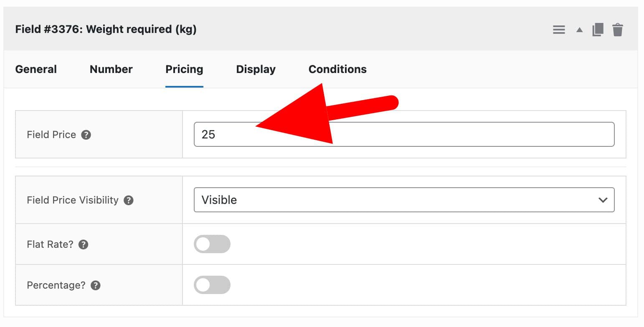The height and width of the screenshot is (327, 644).
Task: Open the field options hamburger menu
Action: click(x=559, y=29)
